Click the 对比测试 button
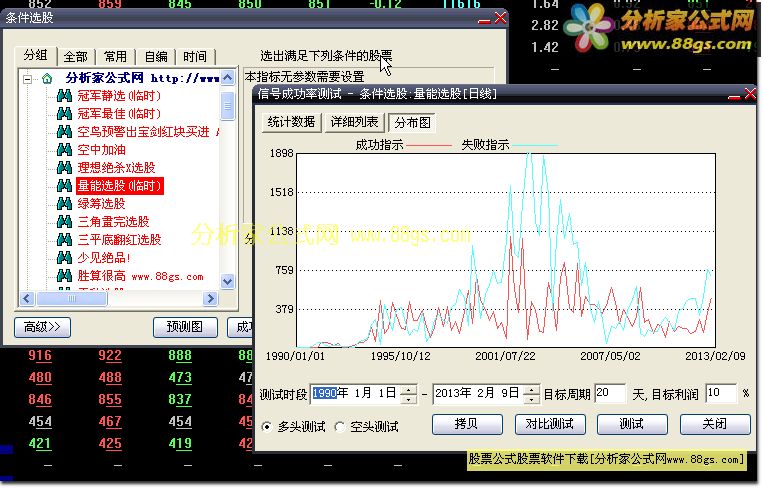The width and height of the screenshot is (763, 488). pyautogui.click(x=550, y=424)
